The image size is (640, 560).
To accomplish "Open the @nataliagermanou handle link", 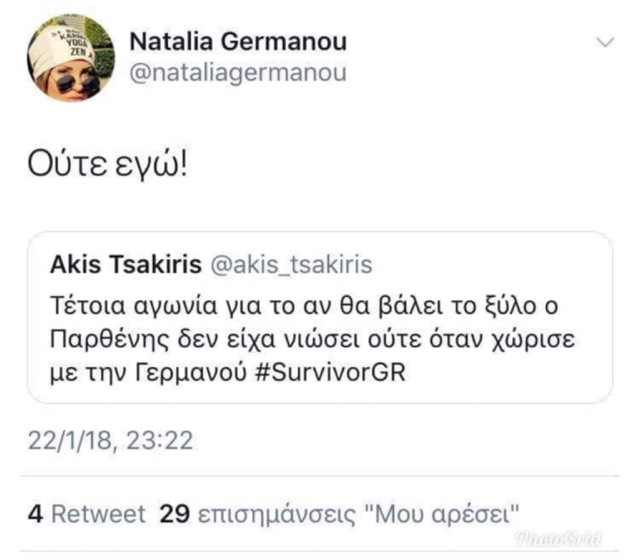I will click(238, 73).
